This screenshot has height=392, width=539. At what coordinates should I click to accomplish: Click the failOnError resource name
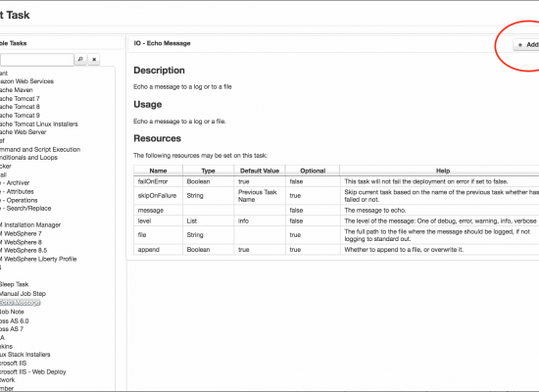point(153,181)
